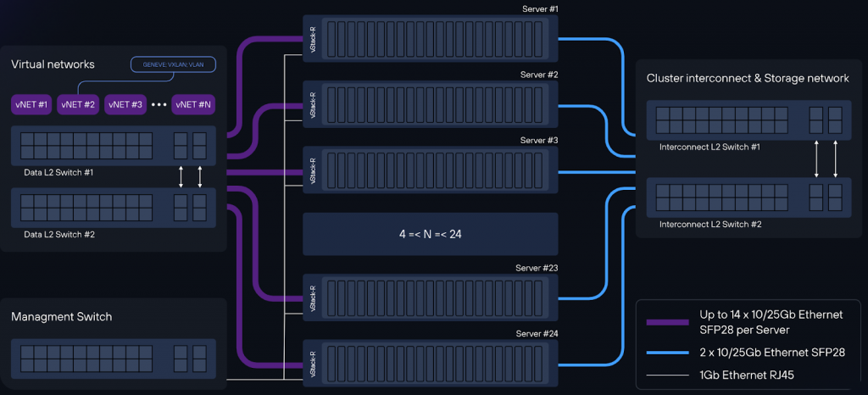Click the ellipsis between vNET #3 and #N
This screenshot has width=868, height=395.
point(159,104)
